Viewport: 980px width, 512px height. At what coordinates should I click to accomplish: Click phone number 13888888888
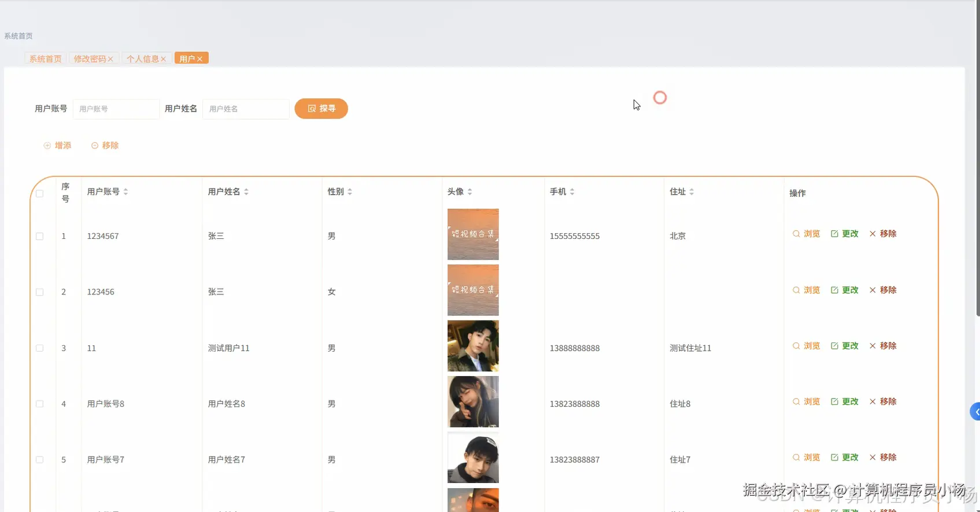click(x=575, y=348)
